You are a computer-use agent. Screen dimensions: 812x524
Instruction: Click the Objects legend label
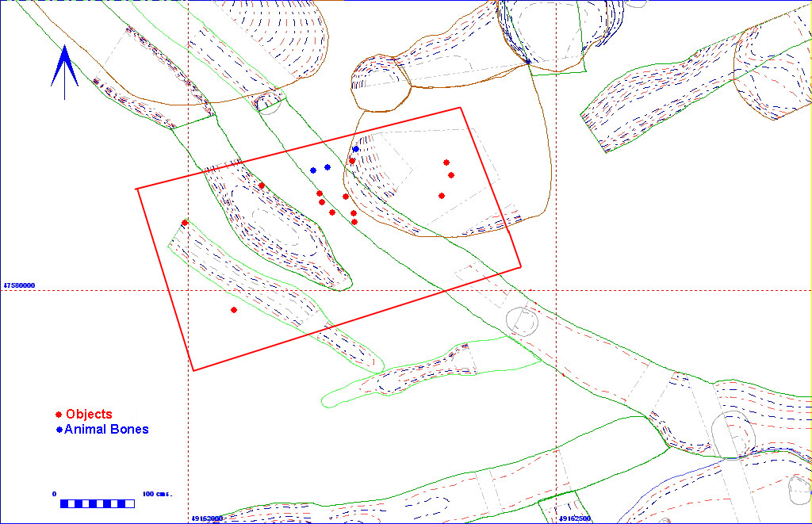click(89, 415)
